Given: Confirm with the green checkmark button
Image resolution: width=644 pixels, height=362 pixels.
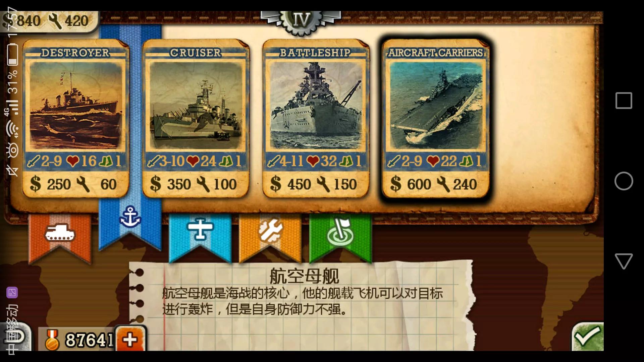Looking at the screenshot, I should (588, 337).
